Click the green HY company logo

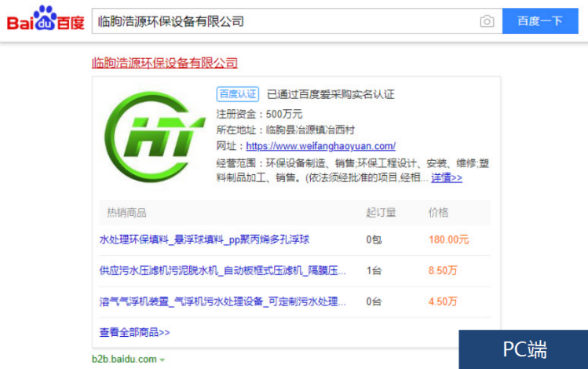pos(155,137)
